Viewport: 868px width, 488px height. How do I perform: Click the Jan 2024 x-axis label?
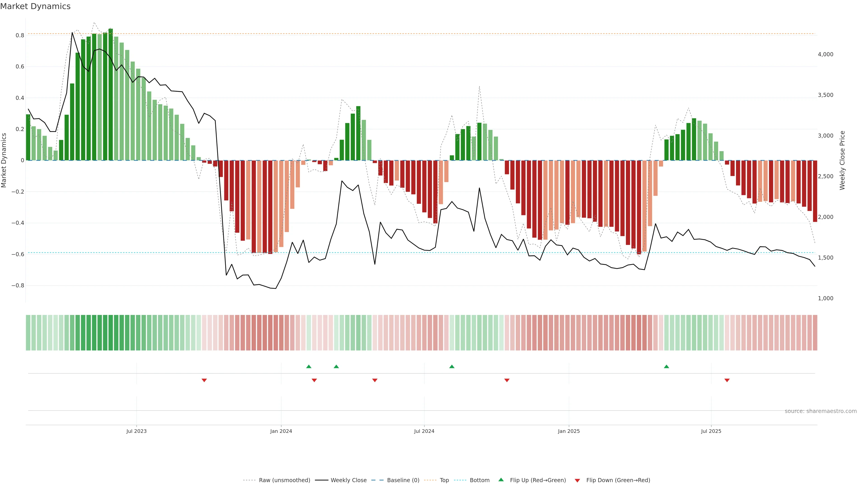click(x=281, y=431)
